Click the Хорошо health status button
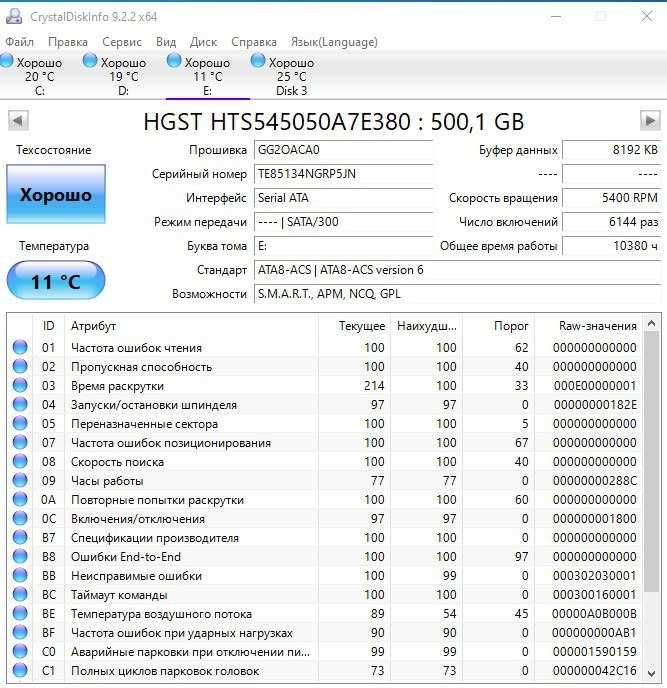This screenshot has height=688, width=667. [56, 194]
